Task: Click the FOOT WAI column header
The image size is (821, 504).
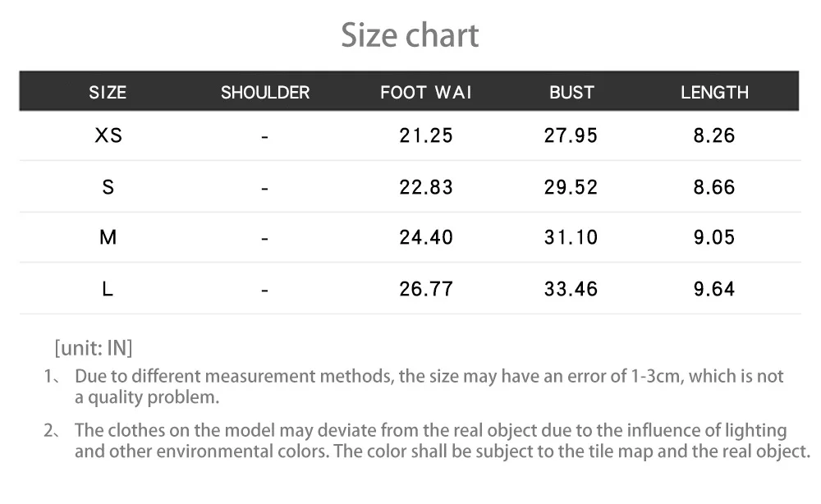Action: point(425,92)
